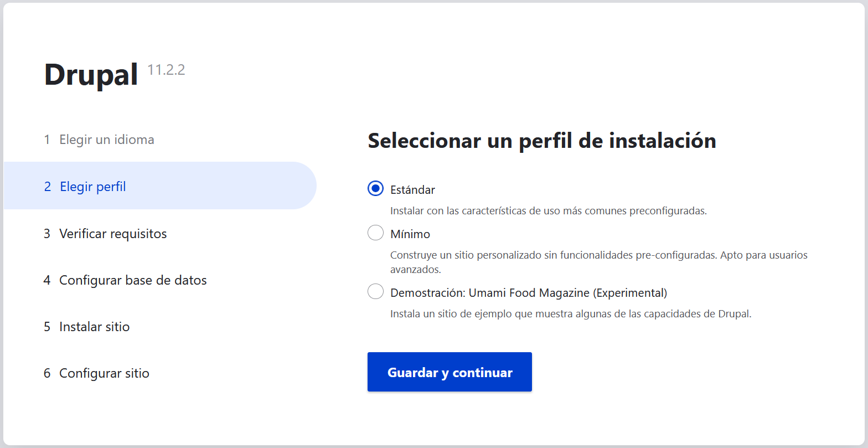Click the Seleccionar un perfil de instalación heading
The width and height of the screenshot is (868, 448).
click(542, 141)
